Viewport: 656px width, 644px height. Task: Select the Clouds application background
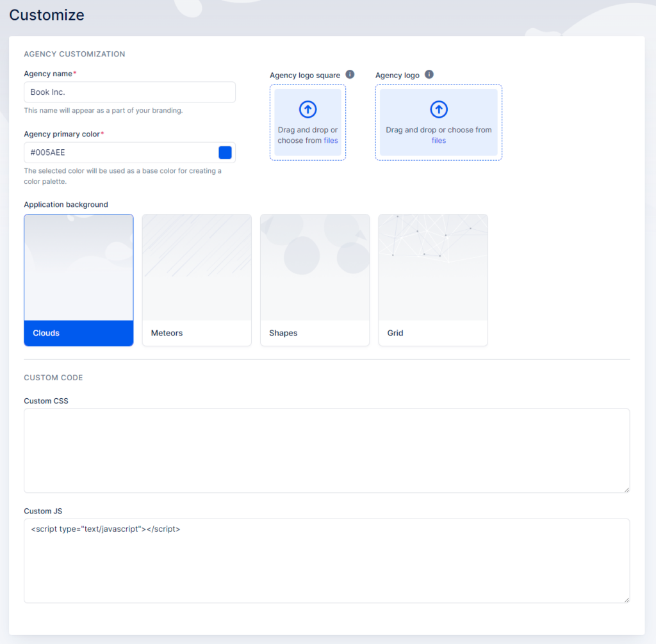78,333
